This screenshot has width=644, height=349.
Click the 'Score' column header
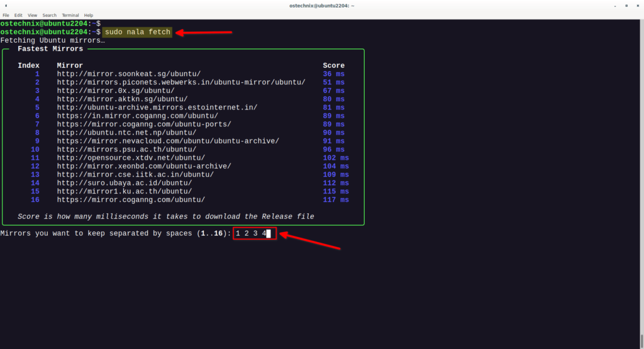[x=333, y=65]
